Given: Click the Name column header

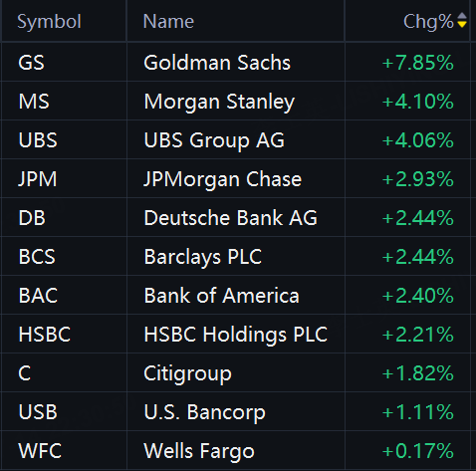Looking at the screenshot, I should (x=168, y=22).
